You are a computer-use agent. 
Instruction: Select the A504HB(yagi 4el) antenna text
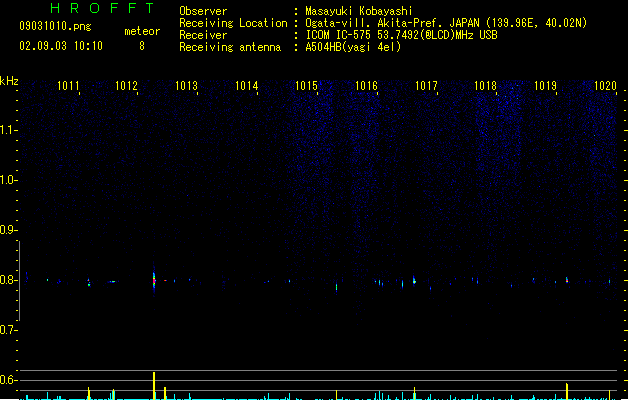click(353, 47)
